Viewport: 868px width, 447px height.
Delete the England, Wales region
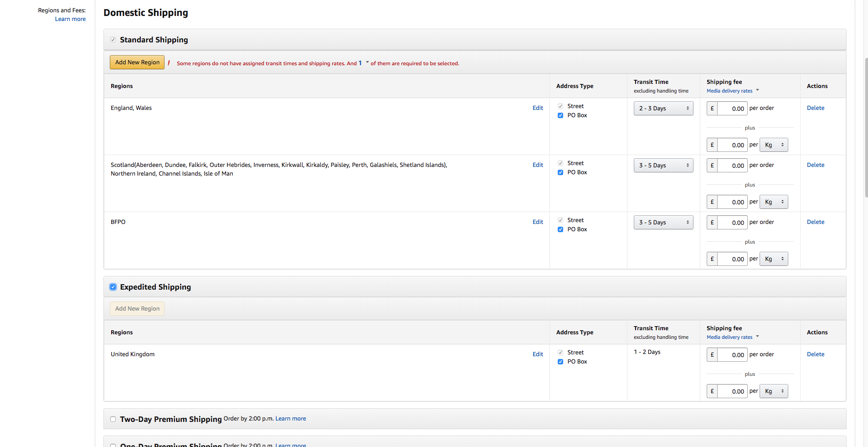pos(816,108)
